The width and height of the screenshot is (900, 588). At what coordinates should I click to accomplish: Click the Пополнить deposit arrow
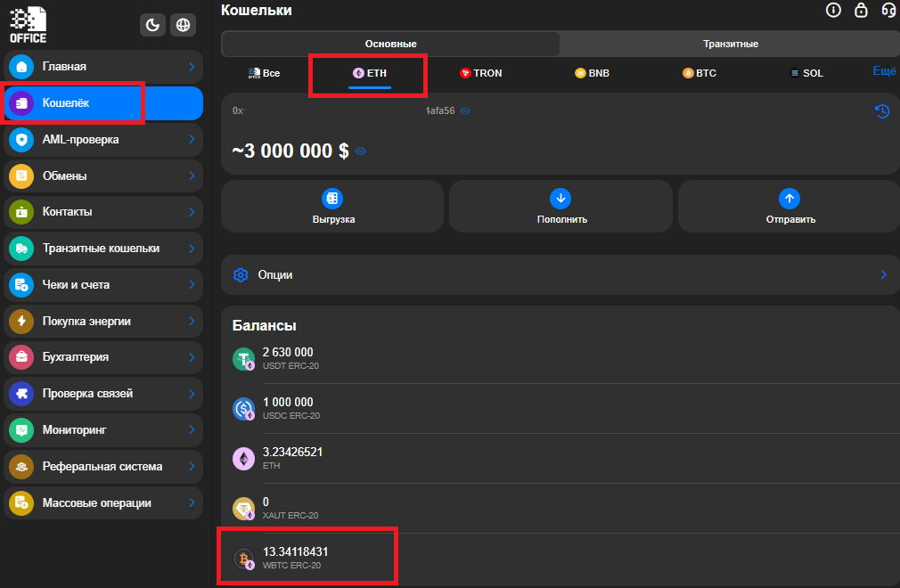(x=560, y=199)
